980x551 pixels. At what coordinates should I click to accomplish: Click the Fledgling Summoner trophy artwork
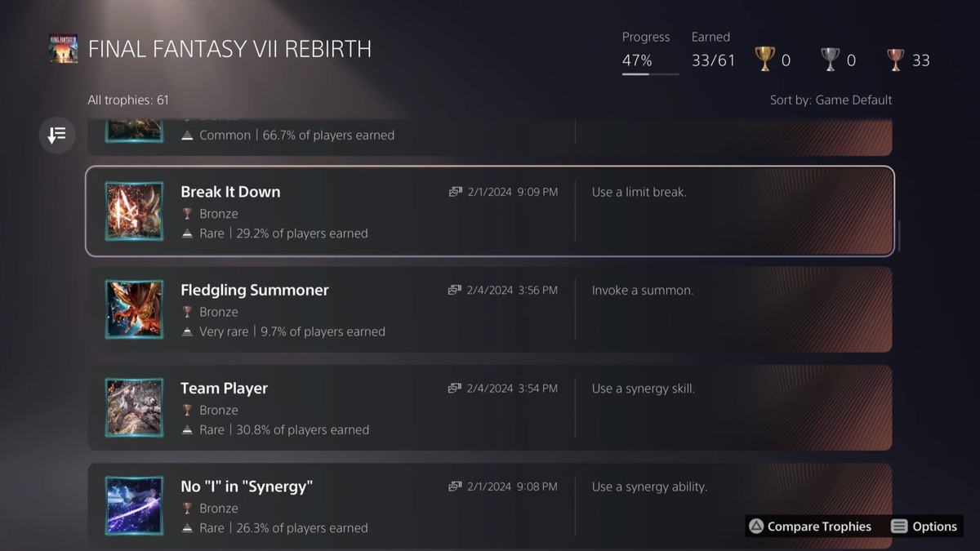click(x=134, y=309)
